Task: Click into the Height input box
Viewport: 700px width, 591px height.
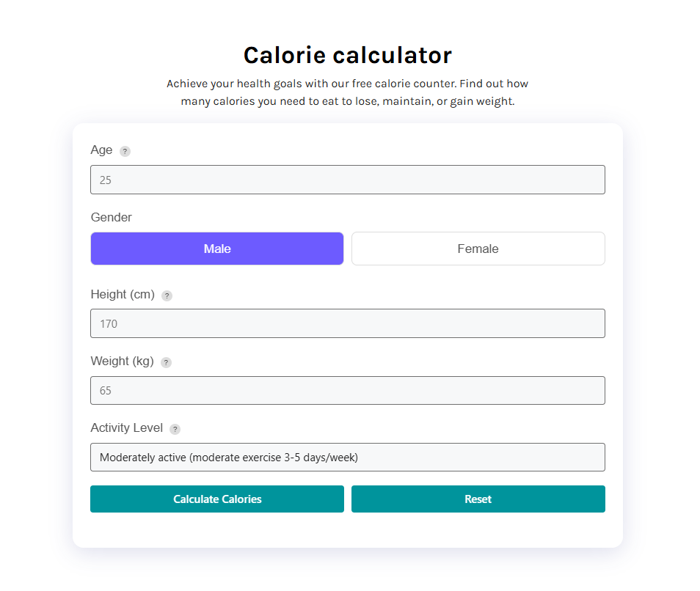Action: click(347, 323)
